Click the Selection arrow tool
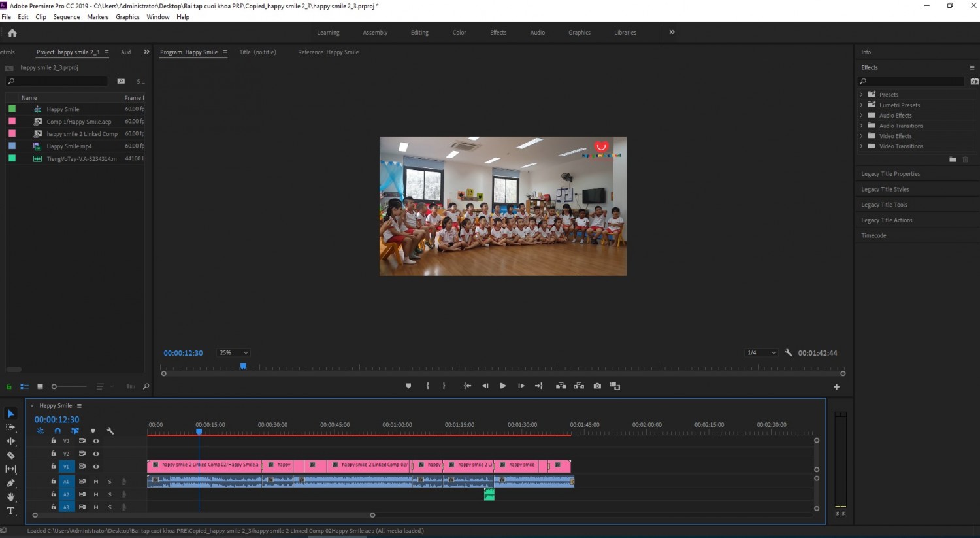 [10, 414]
